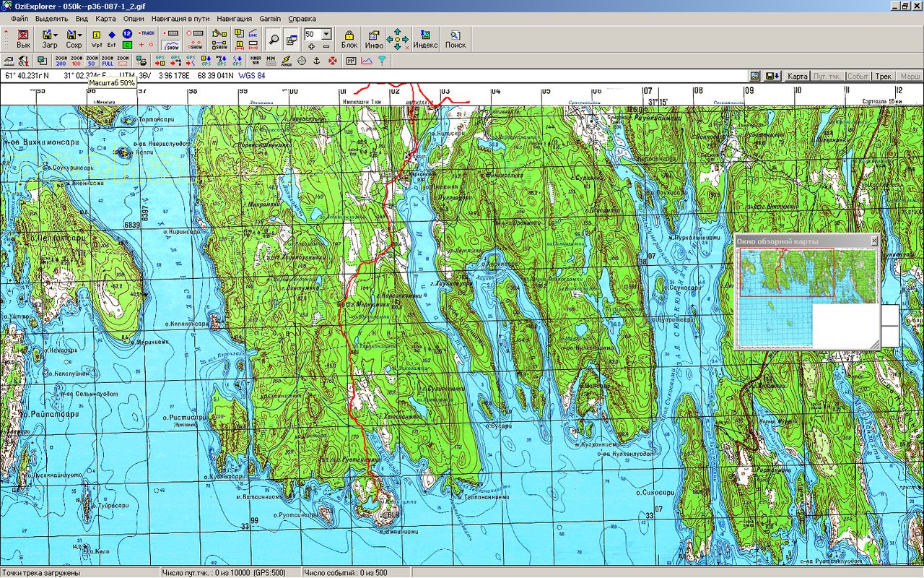Select the M² area measure tool
Image resolution: width=924 pixels, height=578 pixels.
[x=351, y=61]
